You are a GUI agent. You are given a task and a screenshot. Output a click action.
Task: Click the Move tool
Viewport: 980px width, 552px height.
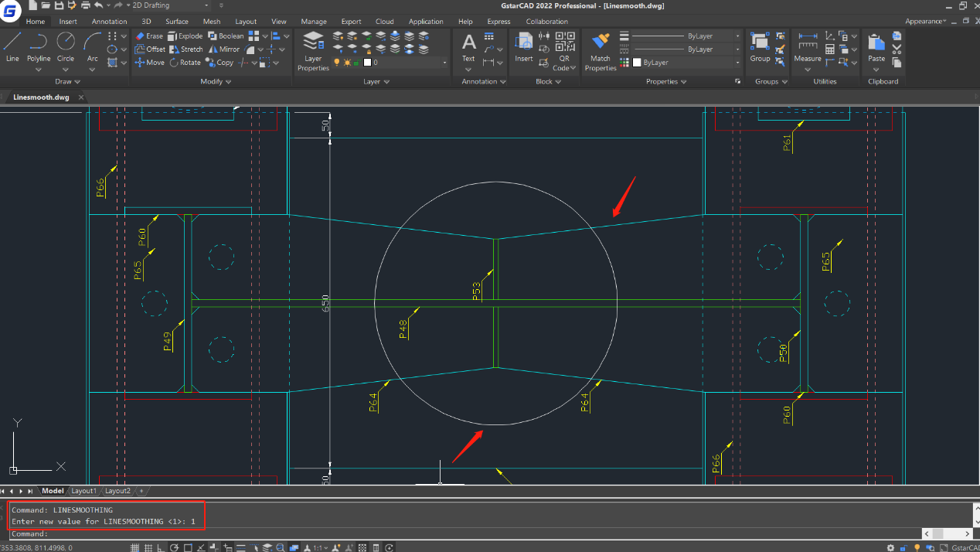[x=149, y=63]
